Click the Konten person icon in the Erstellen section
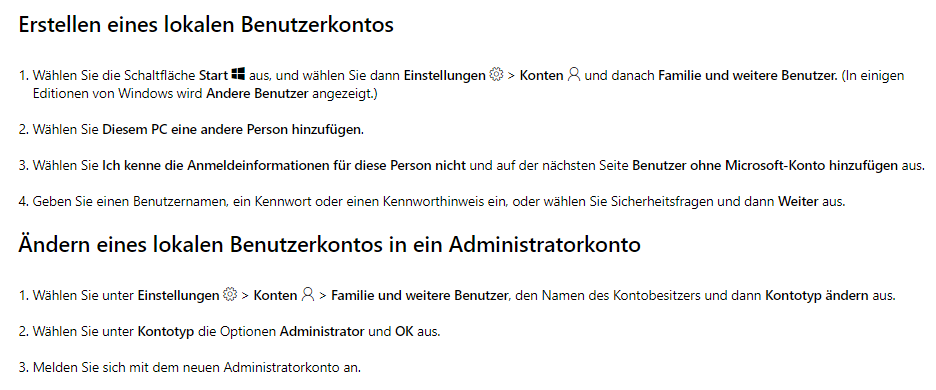 [x=574, y=75]
